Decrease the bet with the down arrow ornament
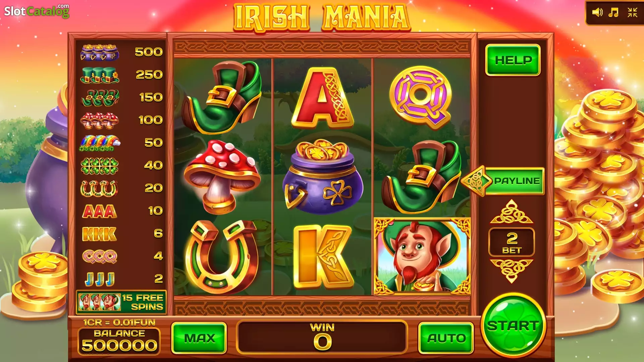 (x=512, y=271)
